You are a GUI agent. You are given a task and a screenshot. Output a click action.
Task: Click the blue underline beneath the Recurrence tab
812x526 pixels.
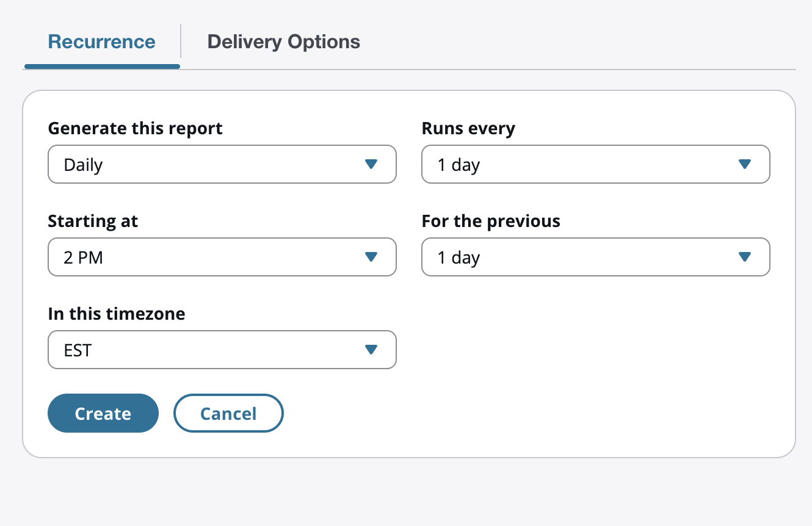click(102, 66)
